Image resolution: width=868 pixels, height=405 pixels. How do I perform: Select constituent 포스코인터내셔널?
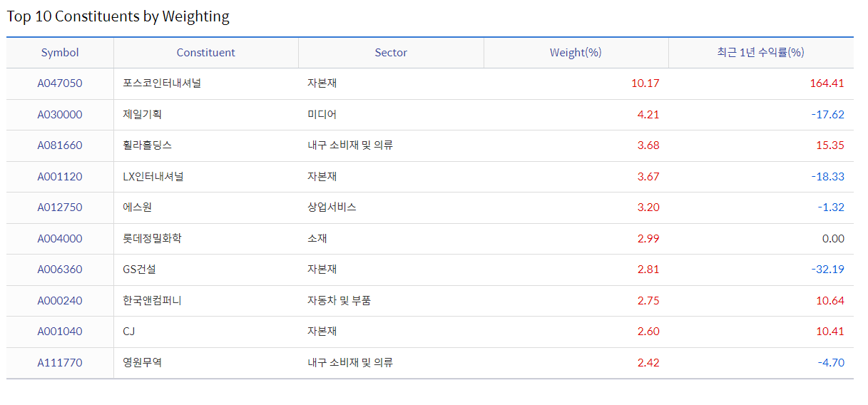(162, 83)
